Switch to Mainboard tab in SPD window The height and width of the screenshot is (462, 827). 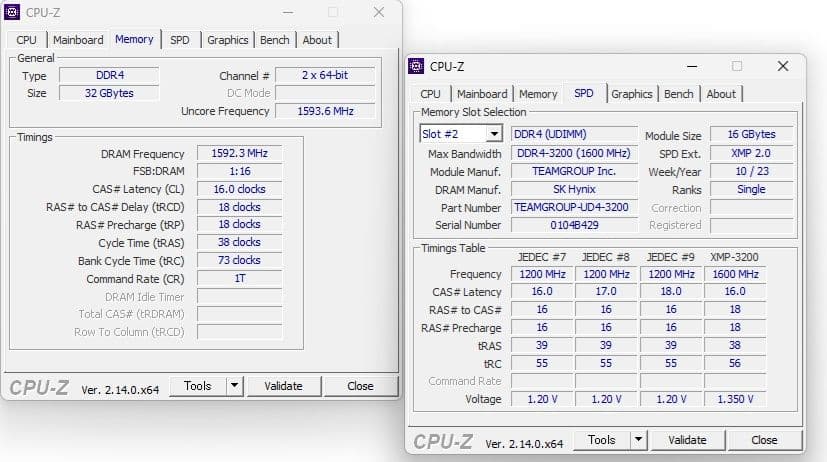point(482,94)
